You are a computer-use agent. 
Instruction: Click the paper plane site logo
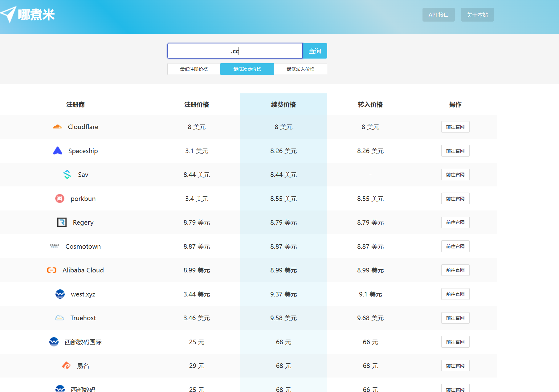tap(8, 14)
